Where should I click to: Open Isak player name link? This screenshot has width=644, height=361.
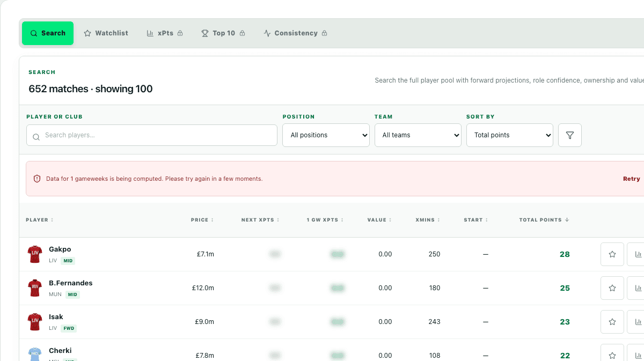coord(56,317)
